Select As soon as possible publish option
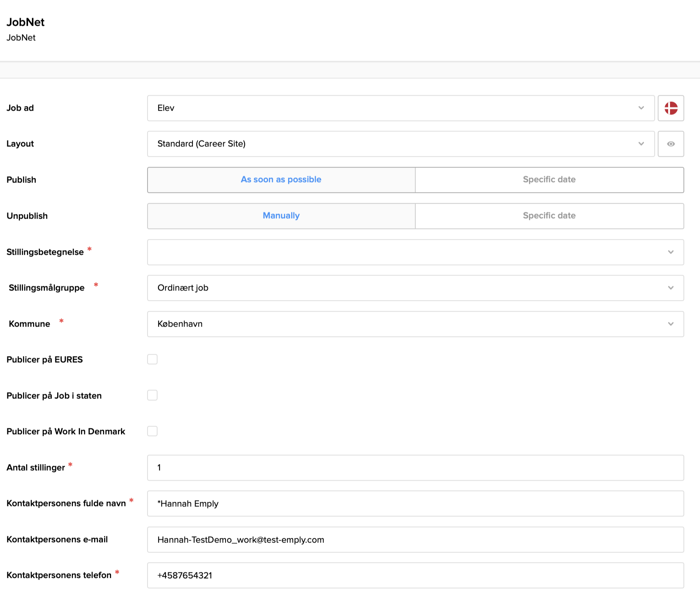Viewport: 700px width, 594px height. tap(281, 180)
